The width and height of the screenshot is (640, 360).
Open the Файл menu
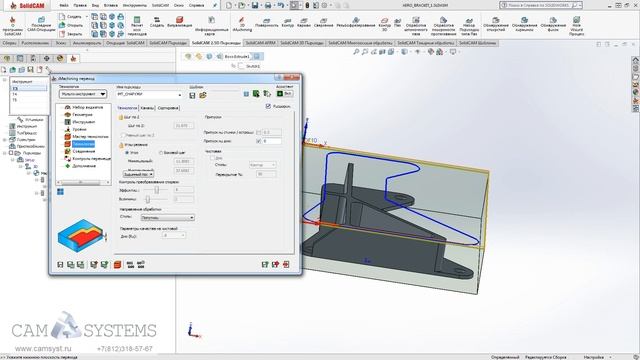coord(64,6)
